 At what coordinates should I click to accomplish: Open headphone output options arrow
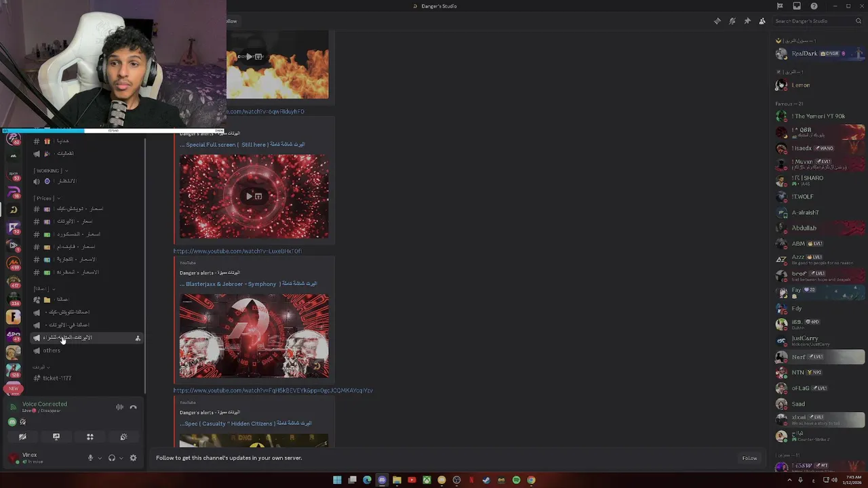click(121, 458)
